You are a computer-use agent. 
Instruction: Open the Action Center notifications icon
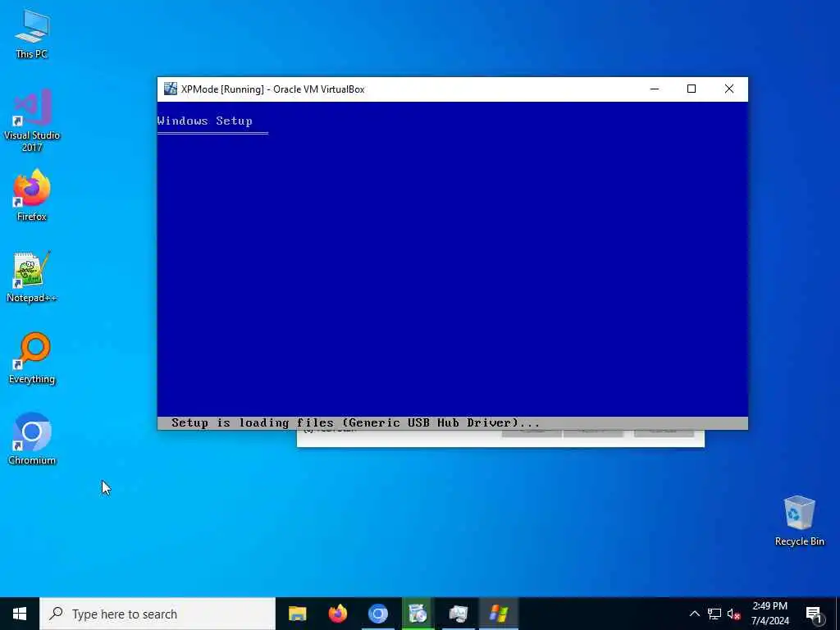click(x=814, y=614)
